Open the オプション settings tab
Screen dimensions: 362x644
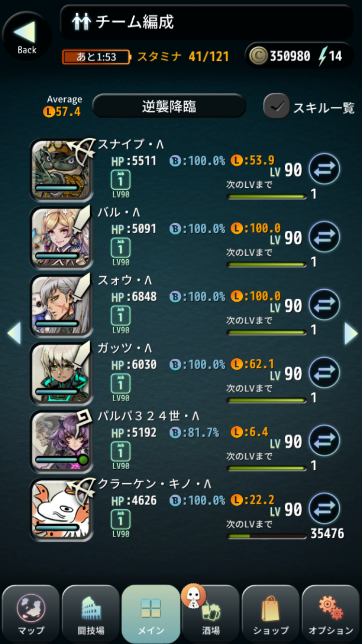(x=331, y=614)
